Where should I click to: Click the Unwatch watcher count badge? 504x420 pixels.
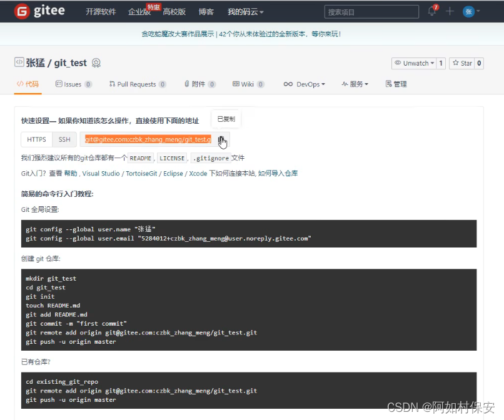[x=441, y=62]
